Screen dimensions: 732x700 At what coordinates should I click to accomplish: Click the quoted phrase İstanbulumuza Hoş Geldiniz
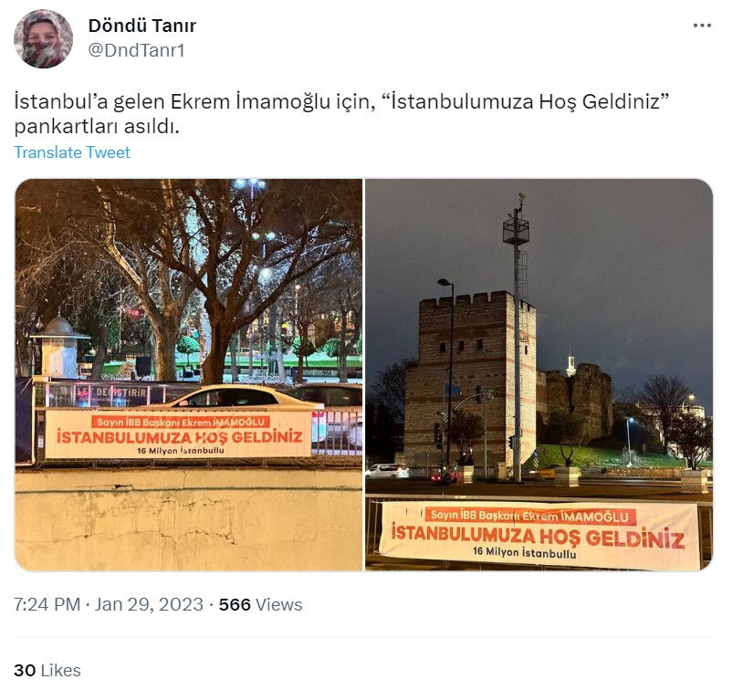[526, 101]
